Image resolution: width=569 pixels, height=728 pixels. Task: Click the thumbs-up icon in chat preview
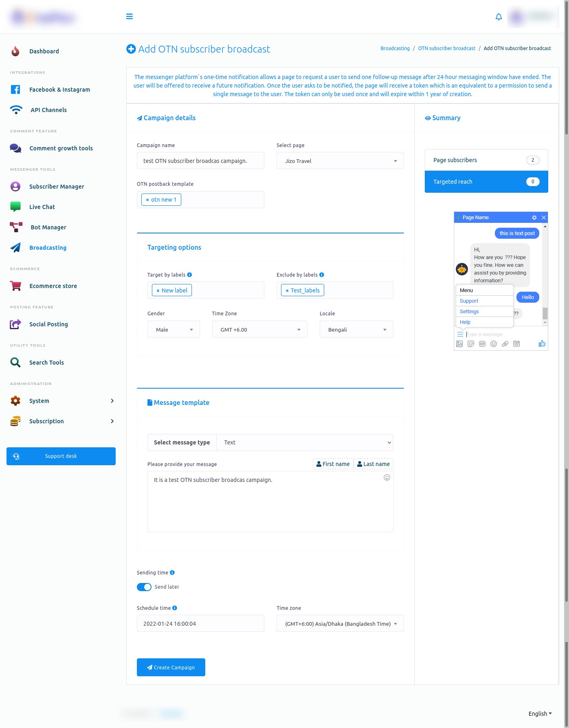[542, 344]
